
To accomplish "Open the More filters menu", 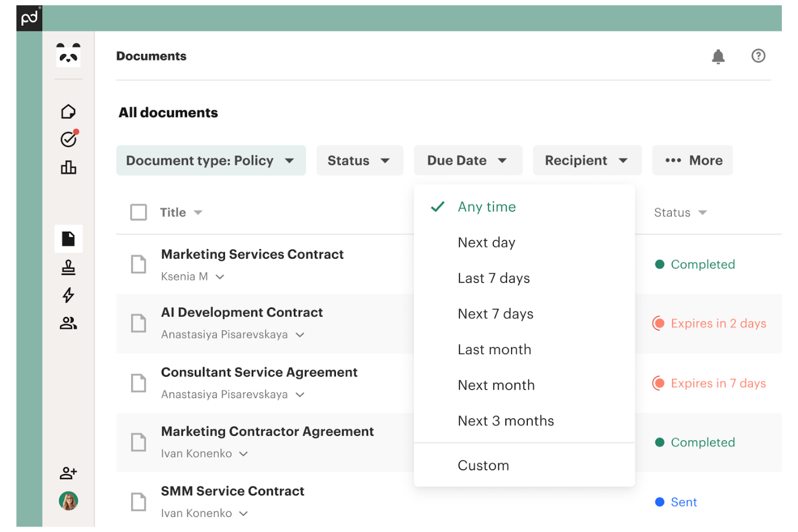I will (692, 160).
